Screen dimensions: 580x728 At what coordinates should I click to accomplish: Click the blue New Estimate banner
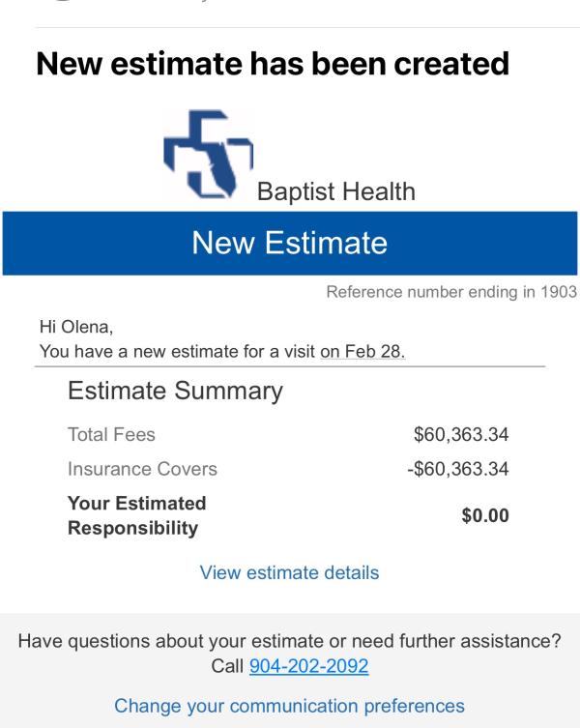click(x=290, y=244)
